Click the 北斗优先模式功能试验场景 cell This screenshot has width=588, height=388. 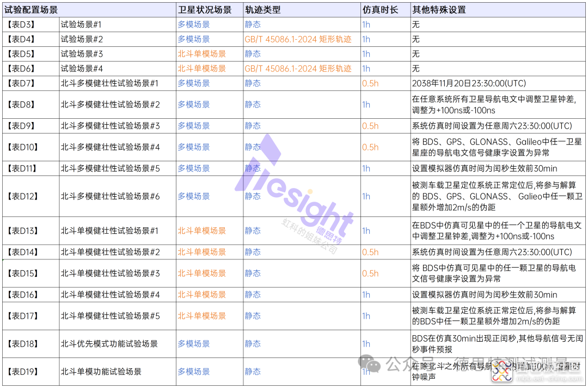pyautogui.click(x=118, y=344)
